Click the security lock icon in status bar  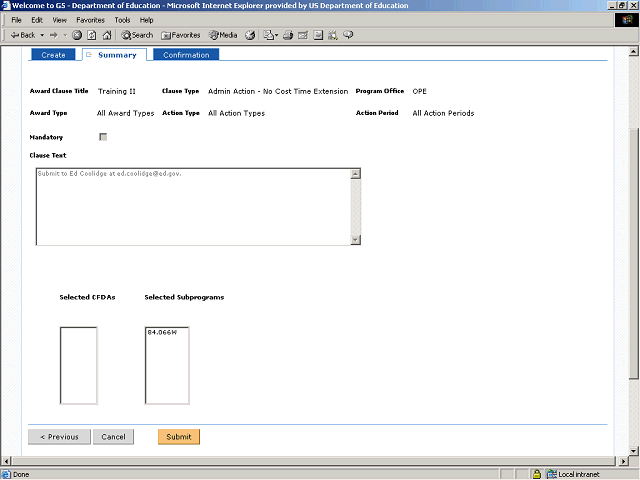[x=537, y=474]
